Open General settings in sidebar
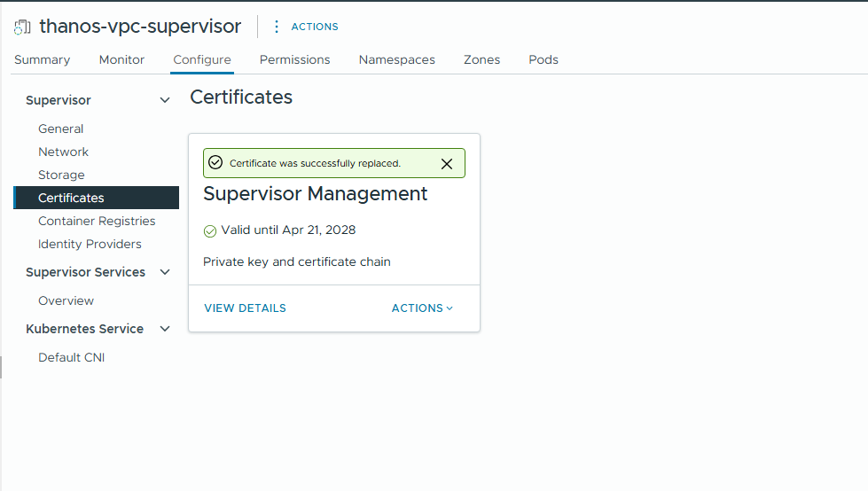Screen dimensions: 868x491 click(60, 129)
